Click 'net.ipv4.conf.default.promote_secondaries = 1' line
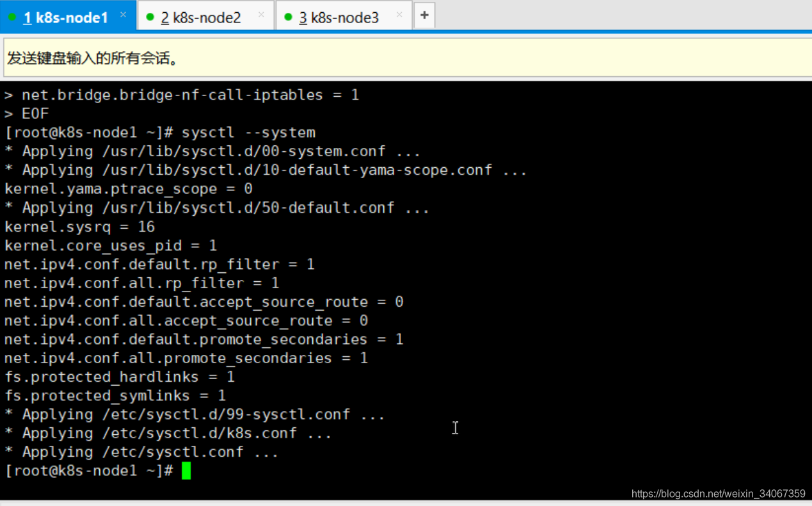The height and width of the screenshot is (506, 812). click(204, 339)
